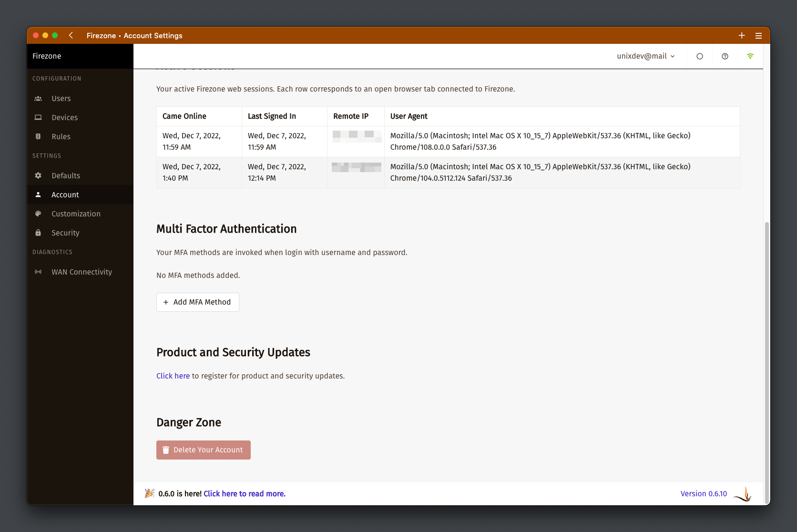Screen dimensions: 797x532
Task: Click the page vertical scrollbar
Action: pyautogui.click(x=766, y=362)
